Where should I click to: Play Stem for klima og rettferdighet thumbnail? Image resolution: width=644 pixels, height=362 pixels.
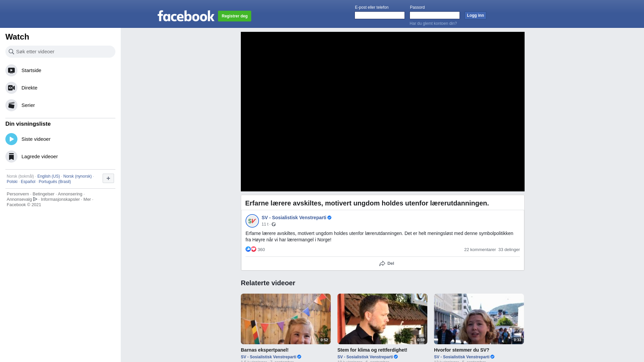[382, 319]
